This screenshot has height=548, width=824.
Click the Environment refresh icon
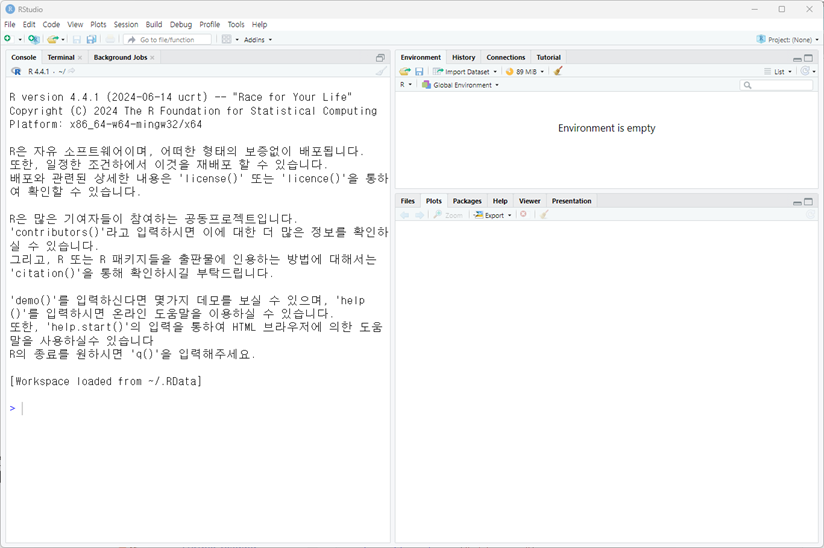pos(805,71)
